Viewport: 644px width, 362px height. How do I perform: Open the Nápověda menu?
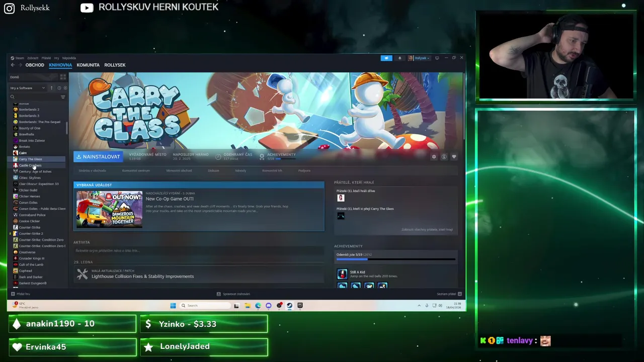click(69, 58)
